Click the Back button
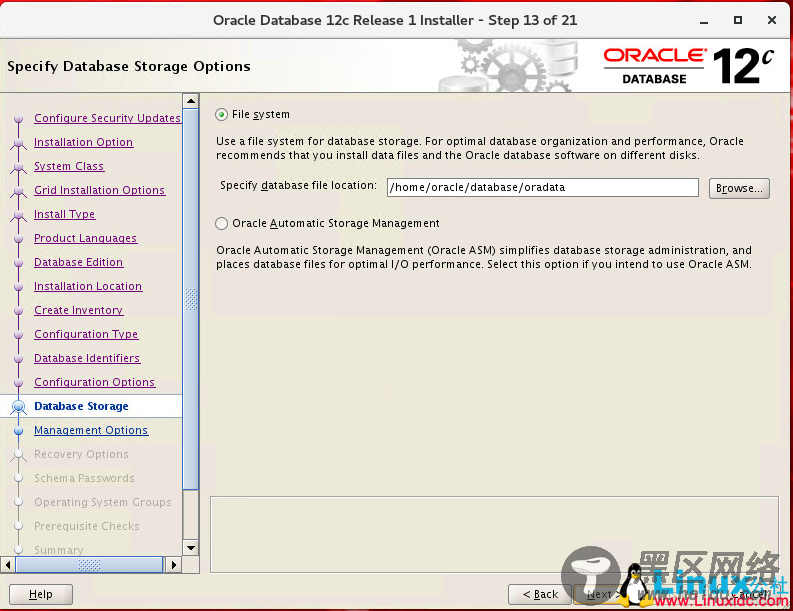The width and height of the screenshot is (793, 611). pyautogui.click(x=540, y=594)
